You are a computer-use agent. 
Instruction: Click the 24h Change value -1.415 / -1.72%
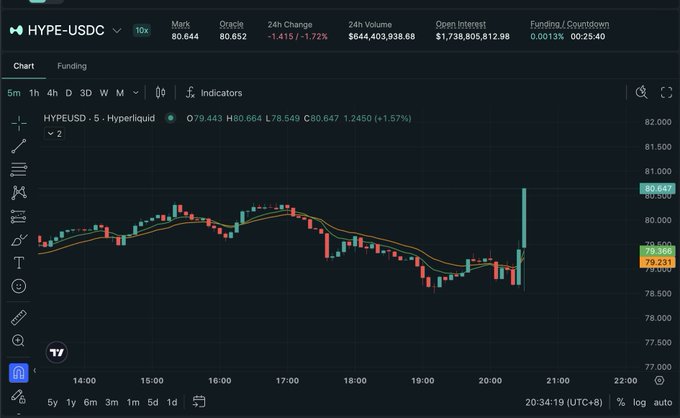point(298,36)
